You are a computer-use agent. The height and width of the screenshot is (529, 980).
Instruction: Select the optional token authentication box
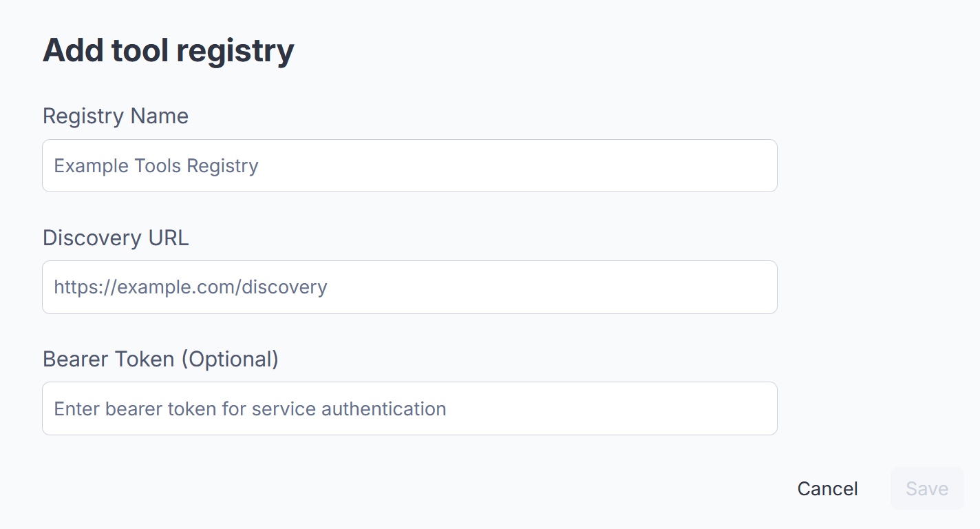point(409,408)
